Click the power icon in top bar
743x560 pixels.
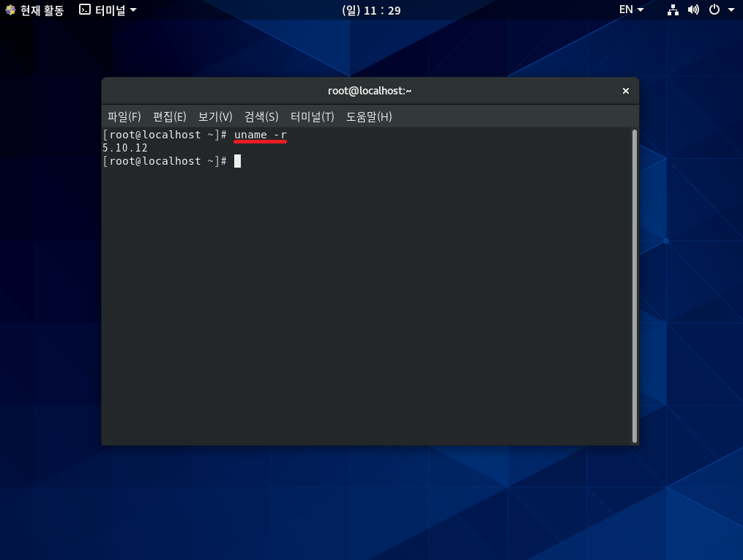[x=714, y=10]
